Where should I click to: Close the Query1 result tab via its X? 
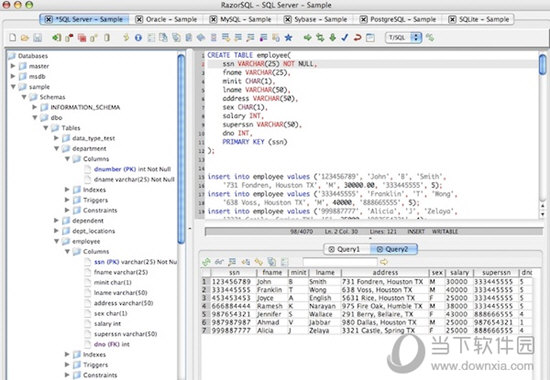coord(331,249)
